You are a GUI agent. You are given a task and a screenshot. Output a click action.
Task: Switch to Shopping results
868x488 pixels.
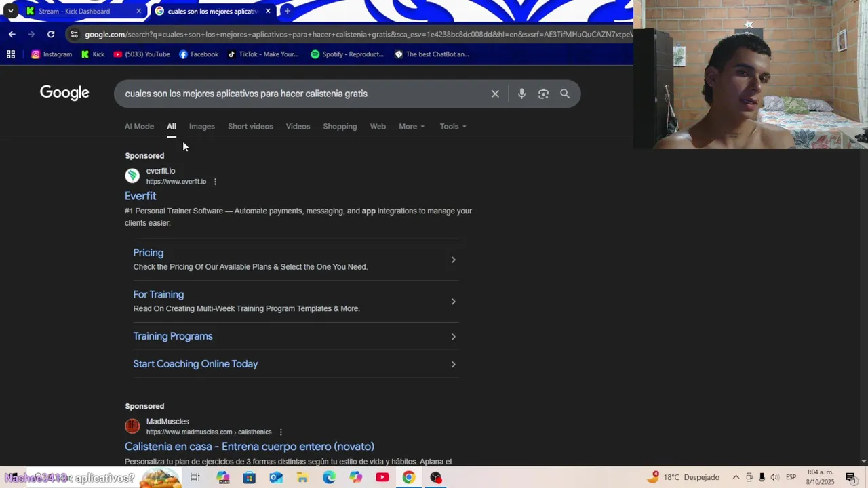point(340,127)
